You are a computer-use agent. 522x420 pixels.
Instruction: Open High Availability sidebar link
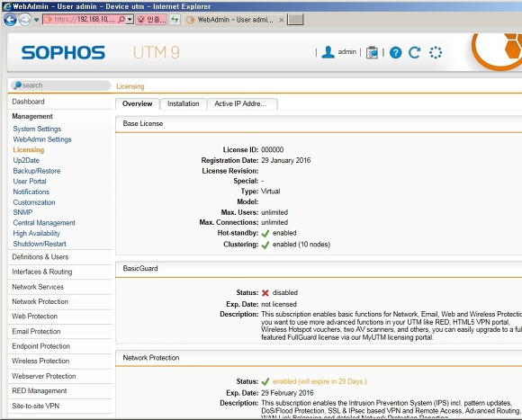pos(36,233)
